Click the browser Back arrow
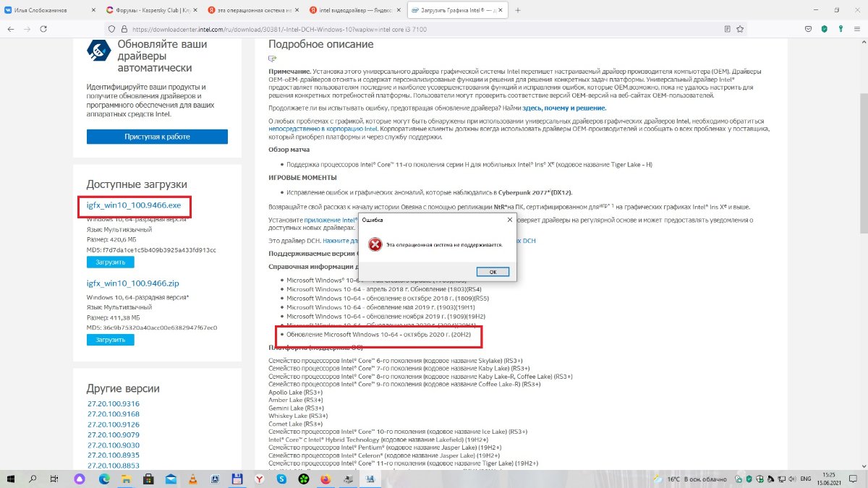The height and width of the screenshot is (488, 868). click(x=11, y=29)
